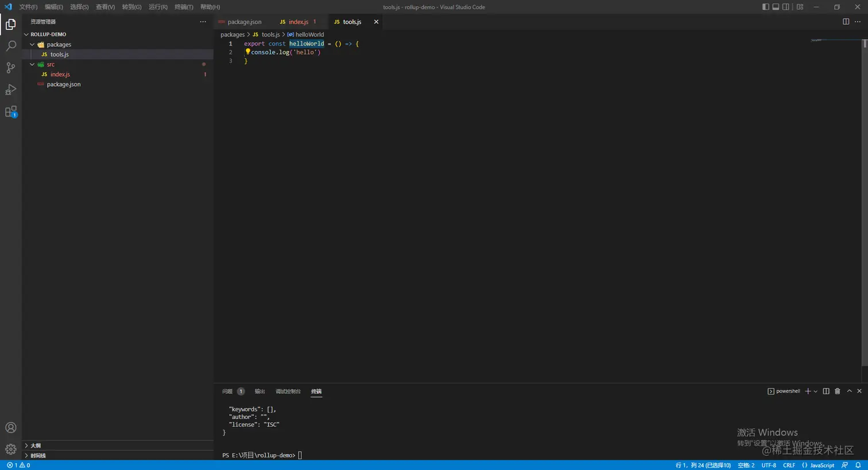Change CRLF end of line sequence

click(x=789, y=465)
